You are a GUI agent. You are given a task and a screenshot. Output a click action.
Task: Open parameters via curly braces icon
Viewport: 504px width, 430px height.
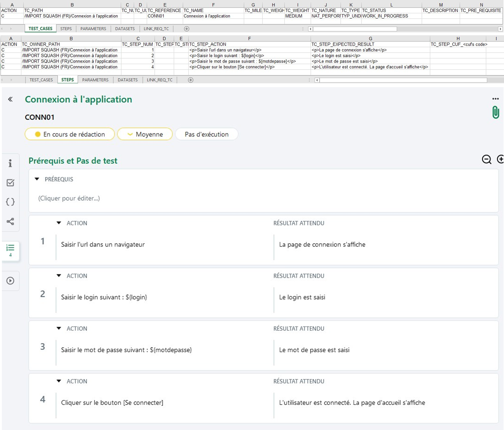[10, 202]
